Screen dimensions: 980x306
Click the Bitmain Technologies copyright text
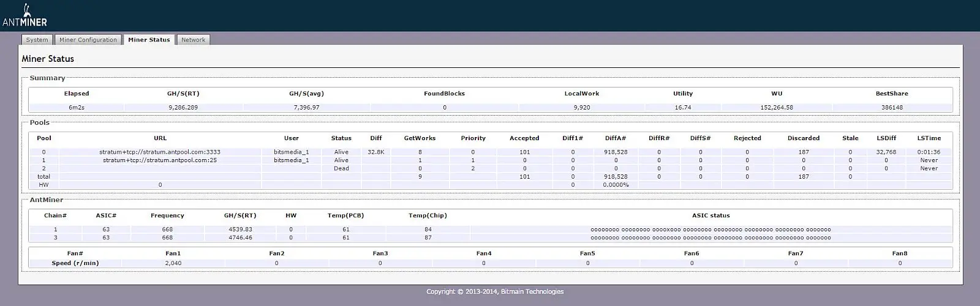[495, 291]
